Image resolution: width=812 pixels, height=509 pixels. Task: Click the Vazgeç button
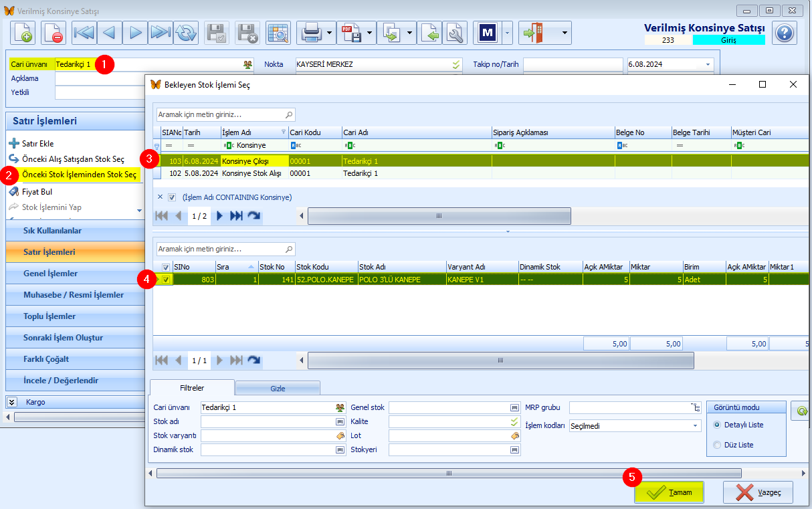pyautogui.click(x=758, y=492)
